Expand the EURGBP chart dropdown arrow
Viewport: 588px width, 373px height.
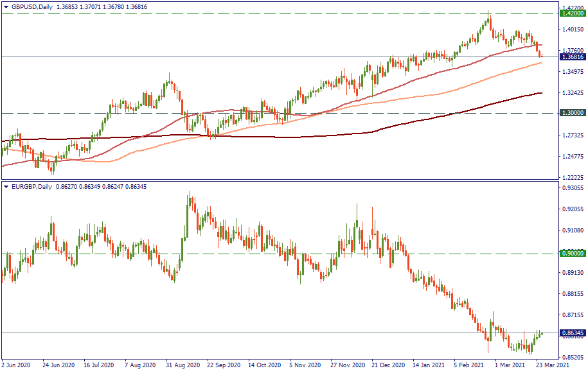point(6,187)
